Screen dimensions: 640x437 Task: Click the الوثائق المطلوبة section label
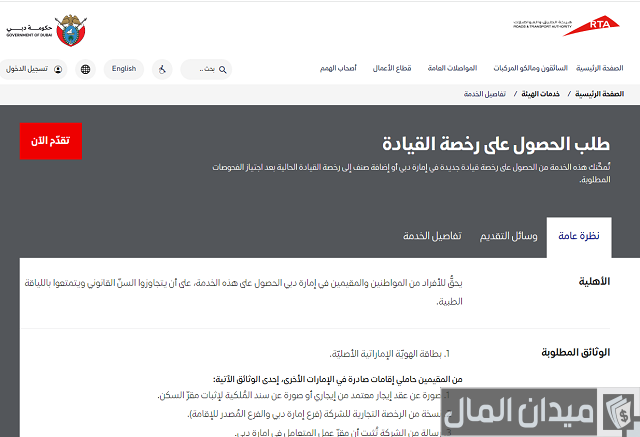click(576, 352)
